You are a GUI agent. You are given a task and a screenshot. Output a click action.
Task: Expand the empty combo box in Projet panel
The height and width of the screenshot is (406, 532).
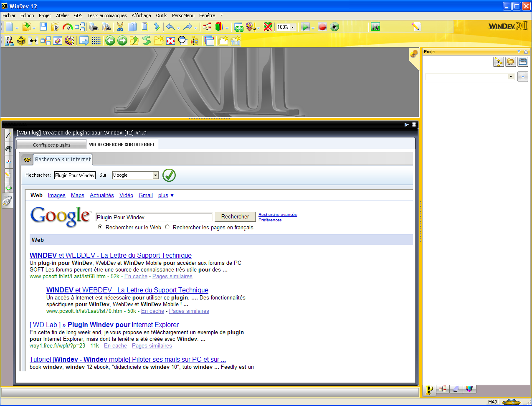[510, 77]
